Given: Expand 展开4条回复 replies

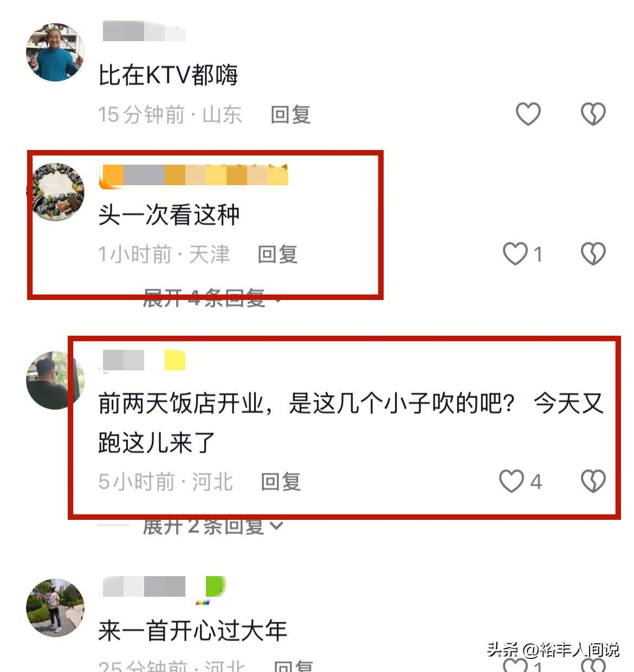Looking at the screenshot, I should 212,298.
